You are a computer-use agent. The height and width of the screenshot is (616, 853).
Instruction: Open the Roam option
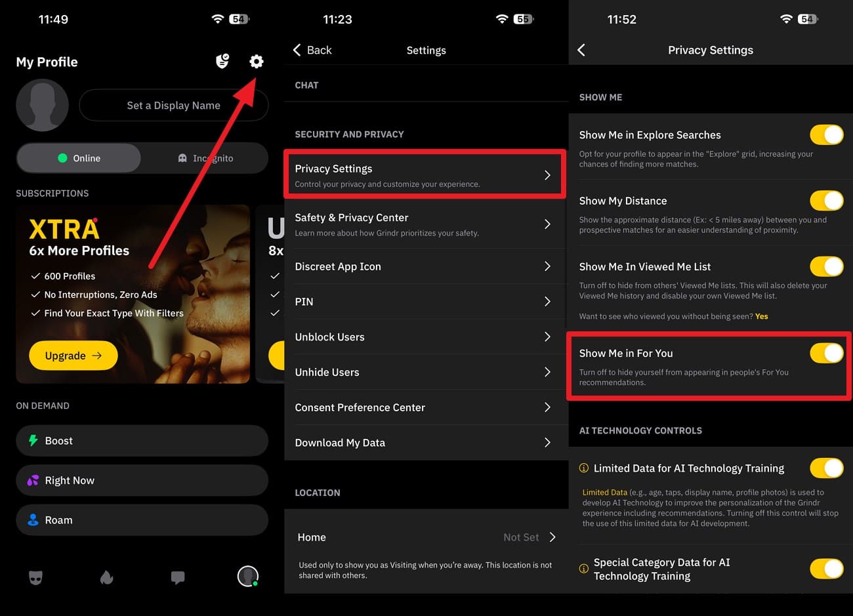click(142, 520)
